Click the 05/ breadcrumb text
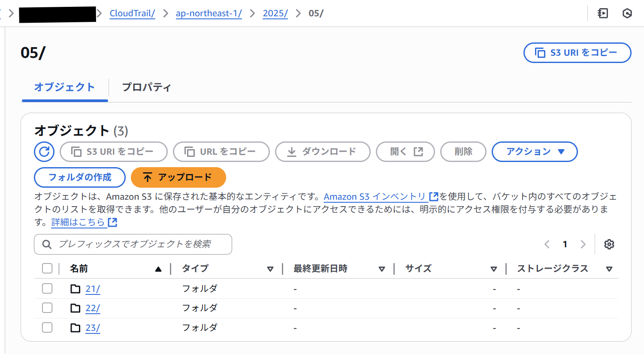The image size is (644, 354). pyautogui.click(x=316, y=13)
